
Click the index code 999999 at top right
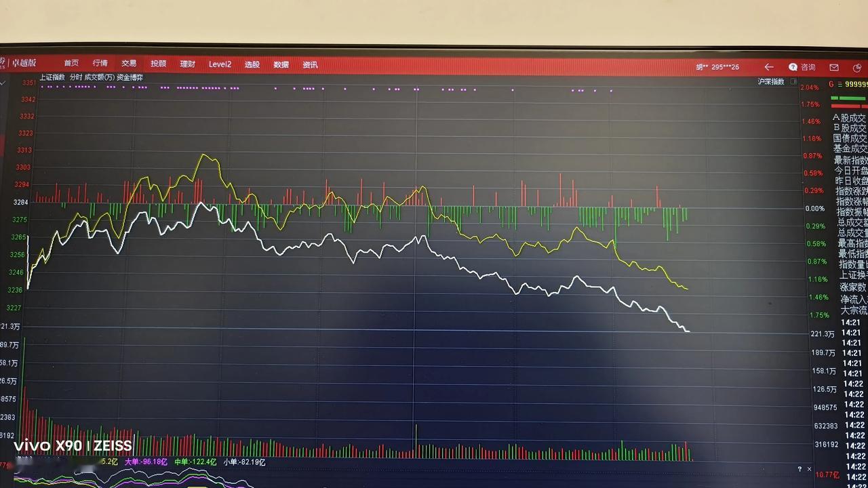pos(856,84)
